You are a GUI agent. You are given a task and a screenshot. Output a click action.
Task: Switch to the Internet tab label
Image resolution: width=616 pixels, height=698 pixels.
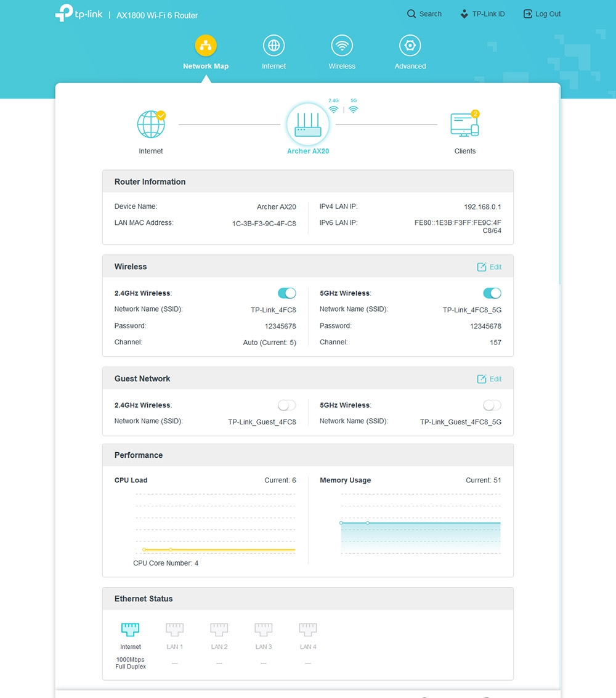point(274,66)
